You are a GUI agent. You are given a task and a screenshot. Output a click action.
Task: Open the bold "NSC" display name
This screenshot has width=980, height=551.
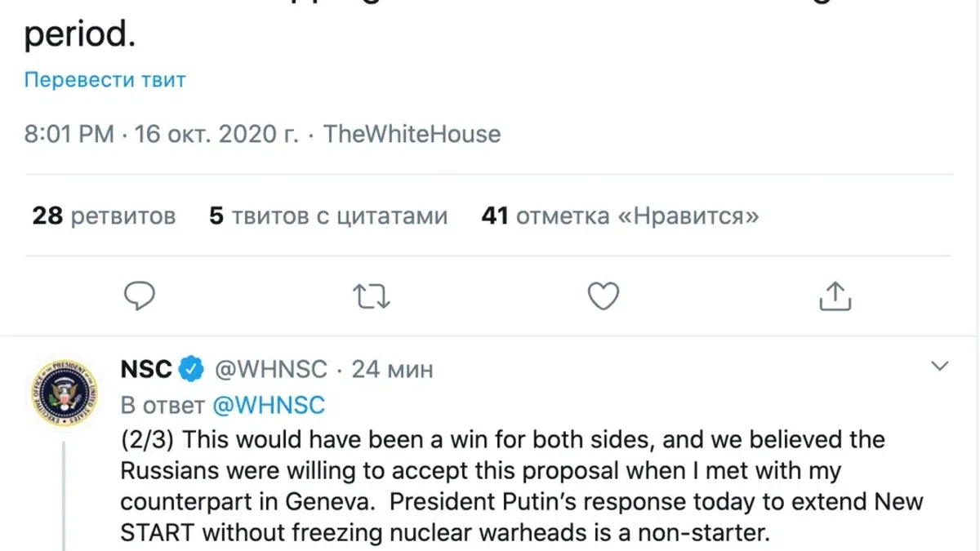[146, 370]
